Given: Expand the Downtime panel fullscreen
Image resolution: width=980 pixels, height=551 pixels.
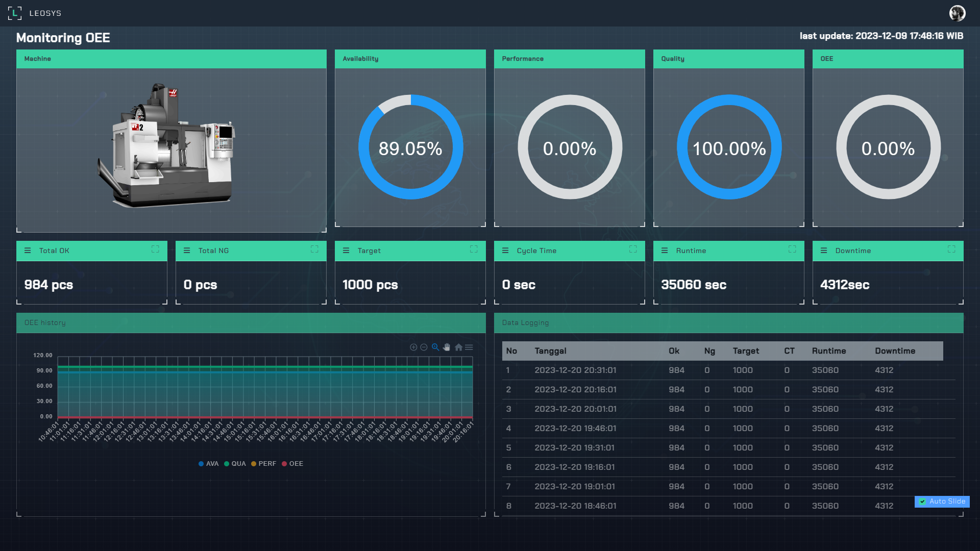Looking at the screenshot, I should 951,249.
